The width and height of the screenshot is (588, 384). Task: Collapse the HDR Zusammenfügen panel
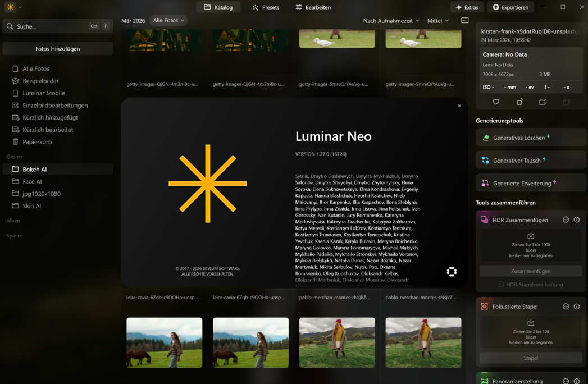pos(566,220)
